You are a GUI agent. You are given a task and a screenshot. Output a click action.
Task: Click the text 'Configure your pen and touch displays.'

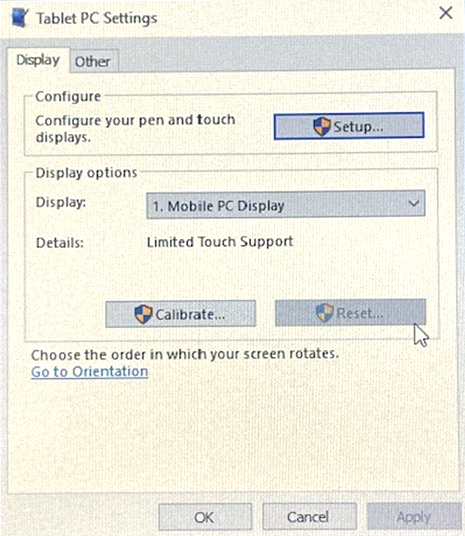click(135, 129)
